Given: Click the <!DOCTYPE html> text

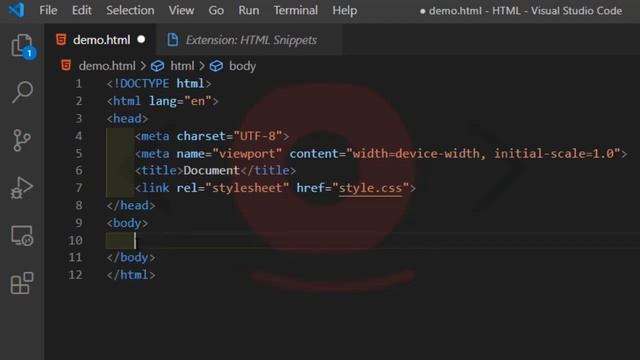Looking at the screenshot, I should 159,84.
